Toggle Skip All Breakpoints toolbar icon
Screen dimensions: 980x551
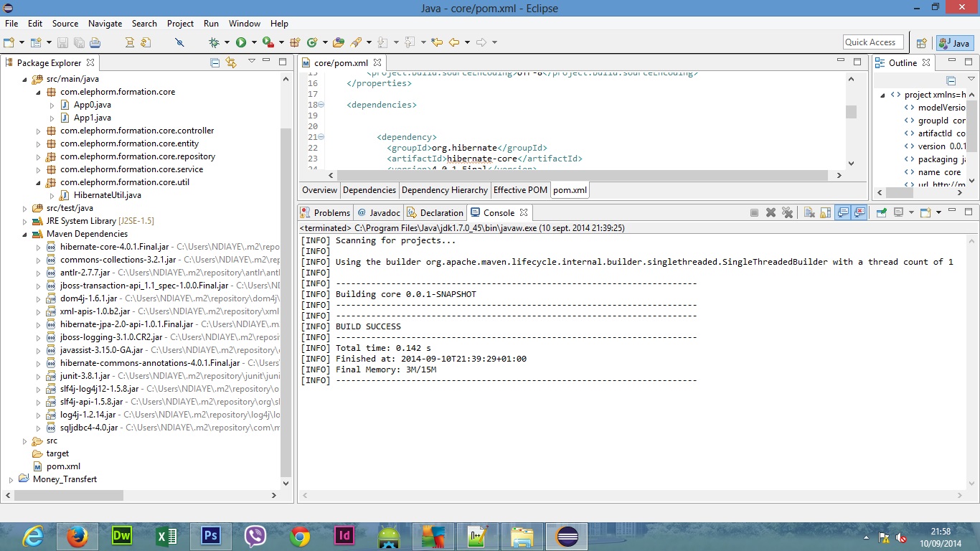pyautogui.click(x=179, y=42)
